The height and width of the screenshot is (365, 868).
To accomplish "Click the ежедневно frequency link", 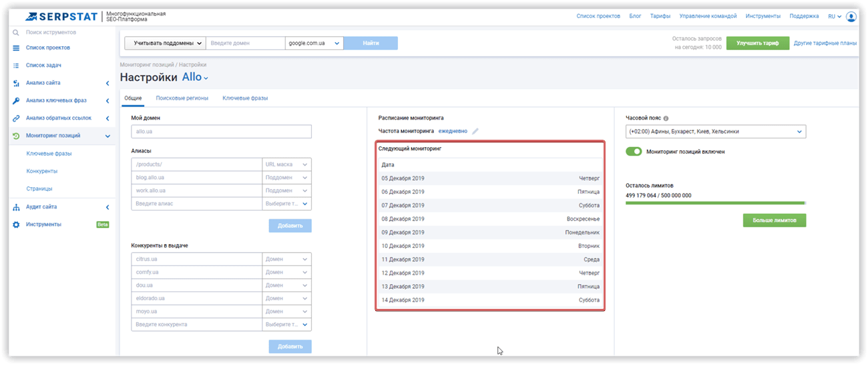I will (x=453, y=132).
